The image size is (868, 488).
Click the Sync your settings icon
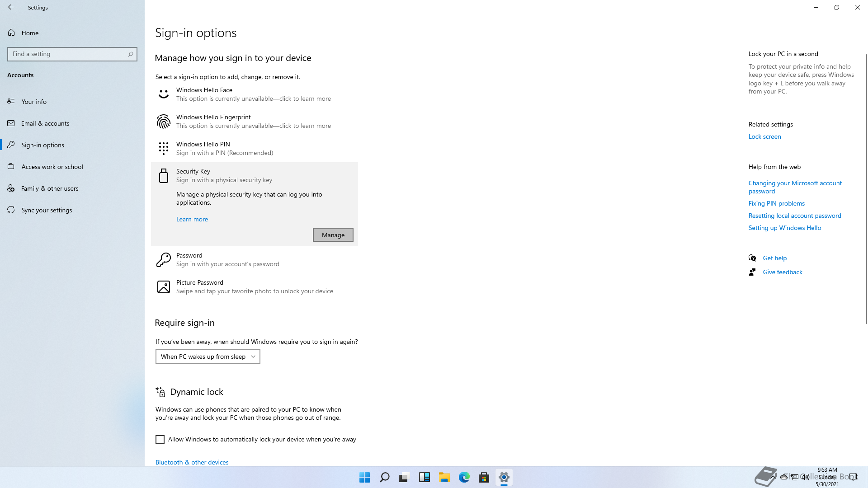(x=11, y=210)
